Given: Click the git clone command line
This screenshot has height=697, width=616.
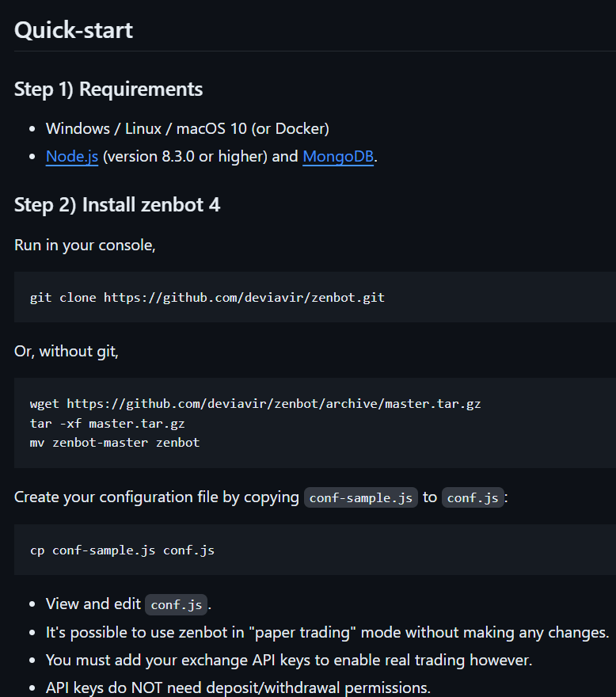Looking at the screenshot, I should tap(207, 297).
